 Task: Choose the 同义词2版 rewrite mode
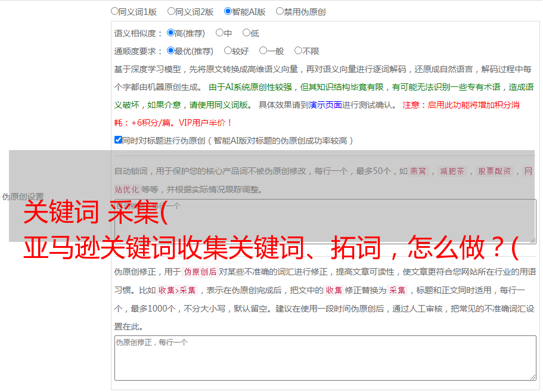tap(171, 11)
